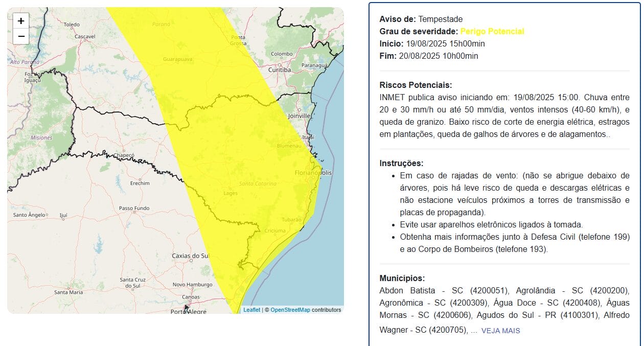
Task: Open the Leaflet attribution link
Action: click(251, 310)
